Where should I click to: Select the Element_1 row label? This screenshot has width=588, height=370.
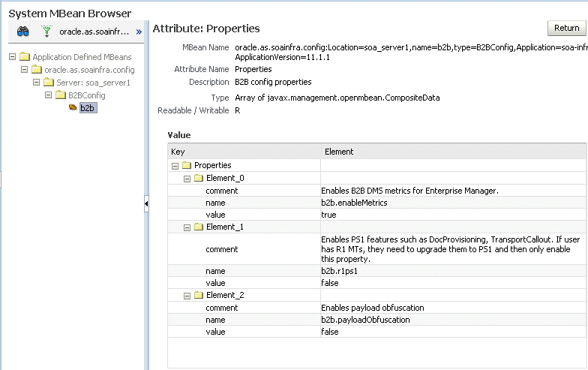point(225,227)
